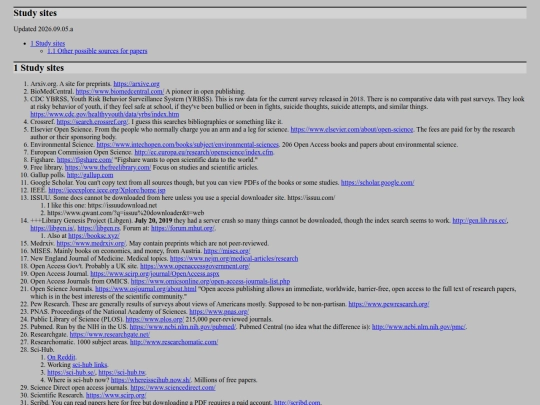Open the 'On Reddit' link under Sci-Hub
This screenshot has width=540, height=405.
tap(61, 357)
